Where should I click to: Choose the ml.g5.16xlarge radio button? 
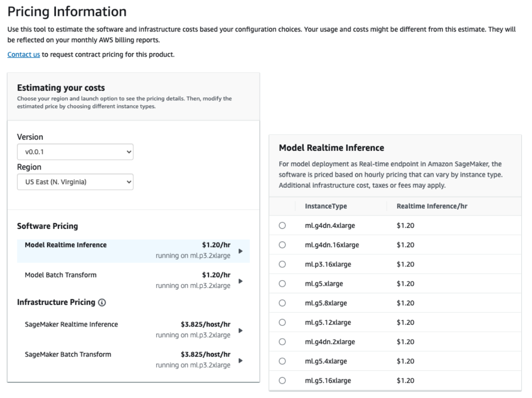(x=282, y=381)
